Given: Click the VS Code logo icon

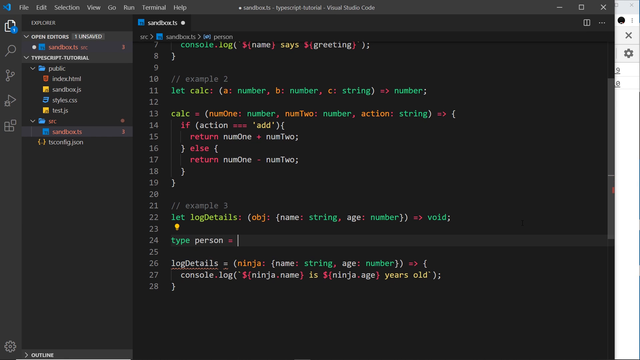Looking at the screenshot, I should coord(7,7).
